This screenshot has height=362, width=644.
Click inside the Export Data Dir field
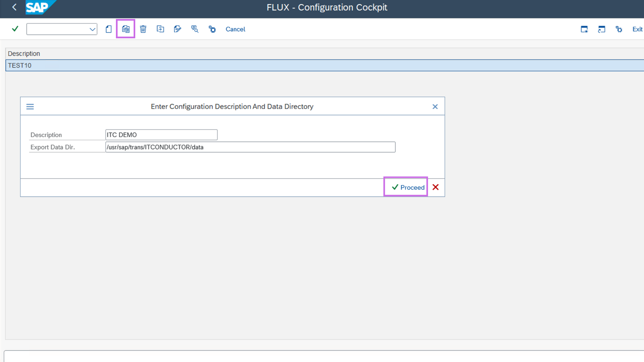tap(250, 147)
